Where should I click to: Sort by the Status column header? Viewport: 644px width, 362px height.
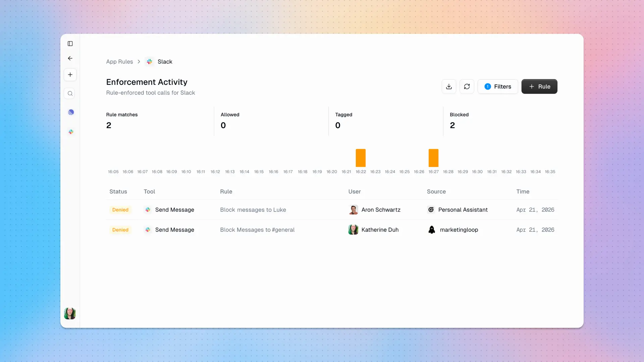point(118,192)
